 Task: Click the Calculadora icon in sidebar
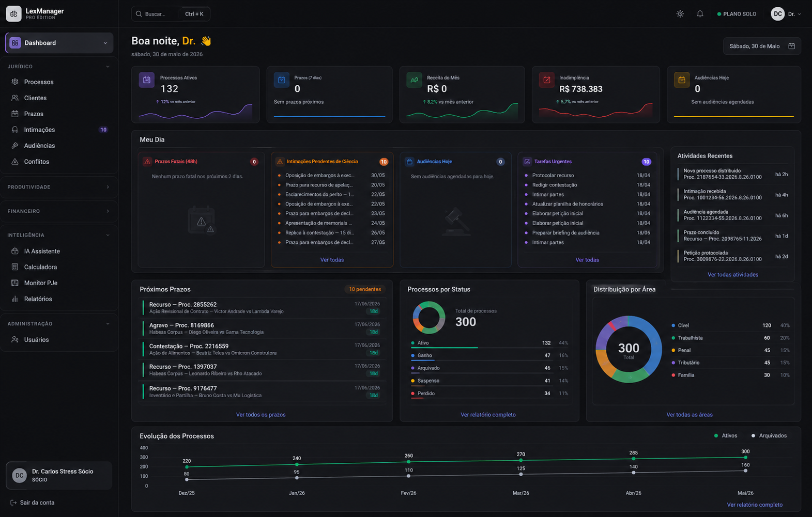[15, 267]
